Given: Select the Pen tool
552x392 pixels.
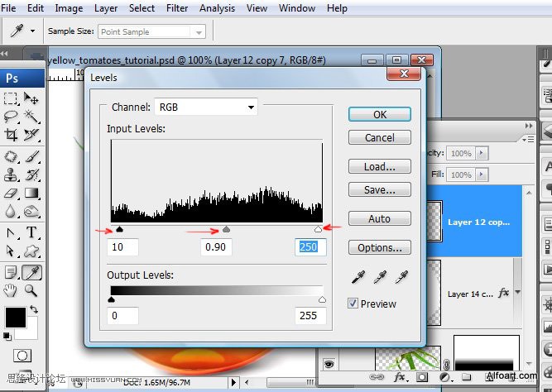Looking at the screenshot, I should [x=11, y=232].
